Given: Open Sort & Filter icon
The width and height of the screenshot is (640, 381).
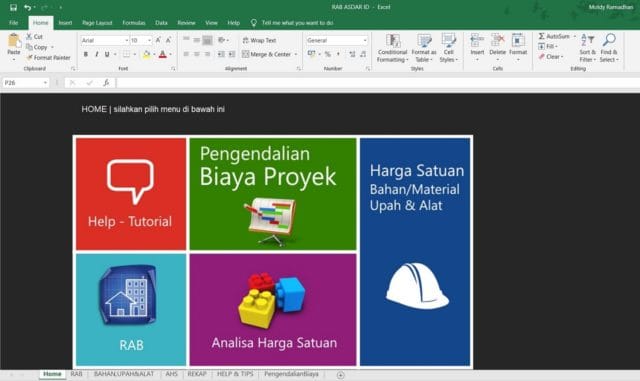Looking at the screenshot, I should coord(587,40).
